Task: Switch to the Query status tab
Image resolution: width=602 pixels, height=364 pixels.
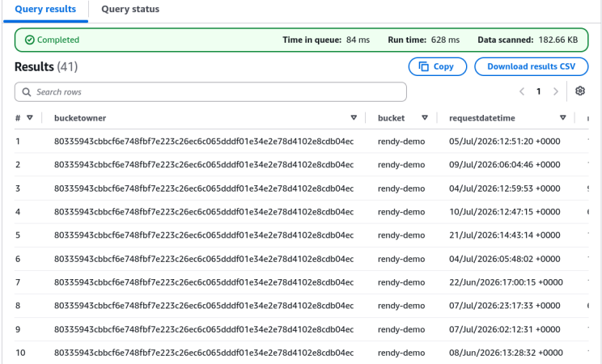Action: 130,9
